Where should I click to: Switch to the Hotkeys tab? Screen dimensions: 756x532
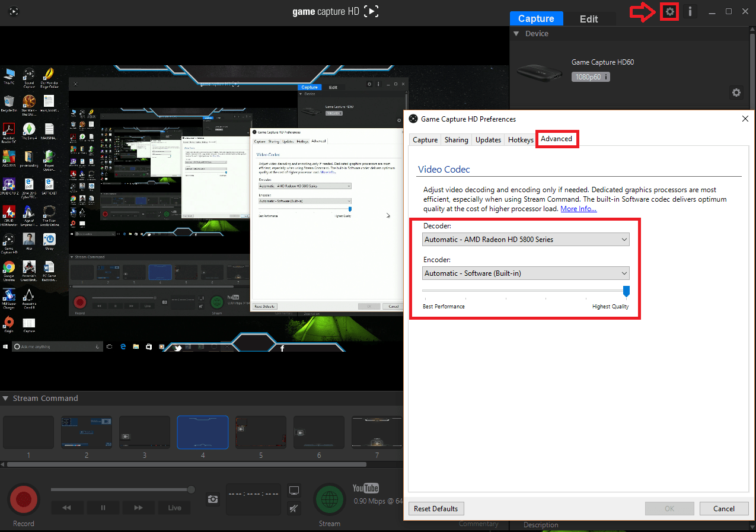coord(520,139)
